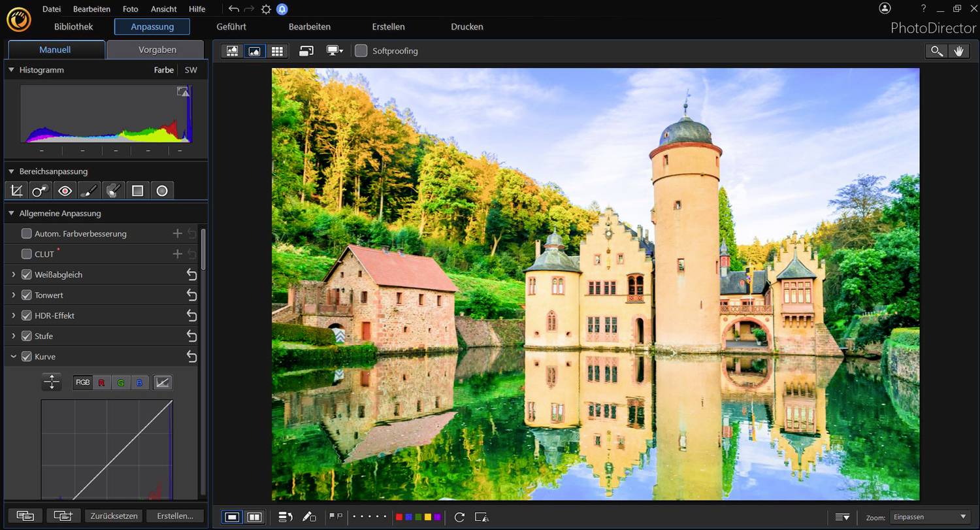Image resolution: width=980 pixels, height=530 pixels.
Task: Enable Autom. Farbverbesserung
Action: tap(26, 233)
